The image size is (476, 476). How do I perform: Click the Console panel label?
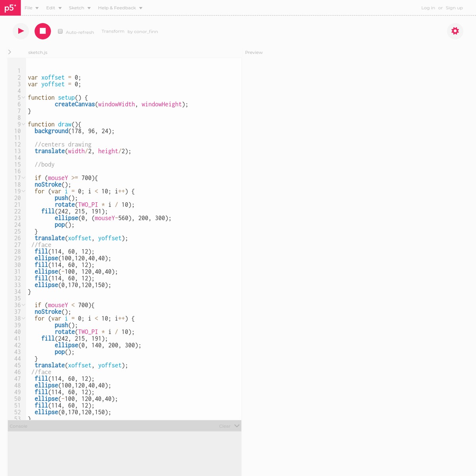click(19, 426)
